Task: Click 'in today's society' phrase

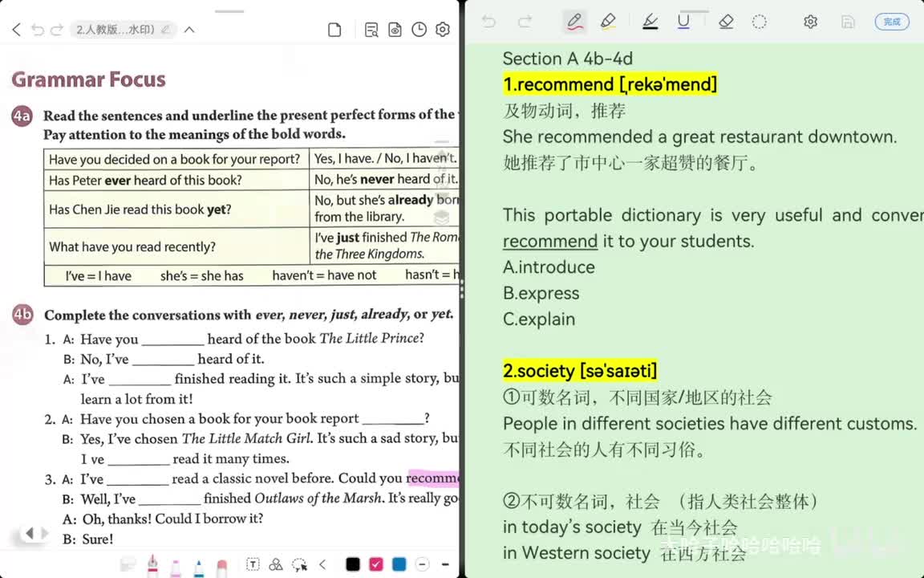Action: pyautogui.click(x=572, y=527)
